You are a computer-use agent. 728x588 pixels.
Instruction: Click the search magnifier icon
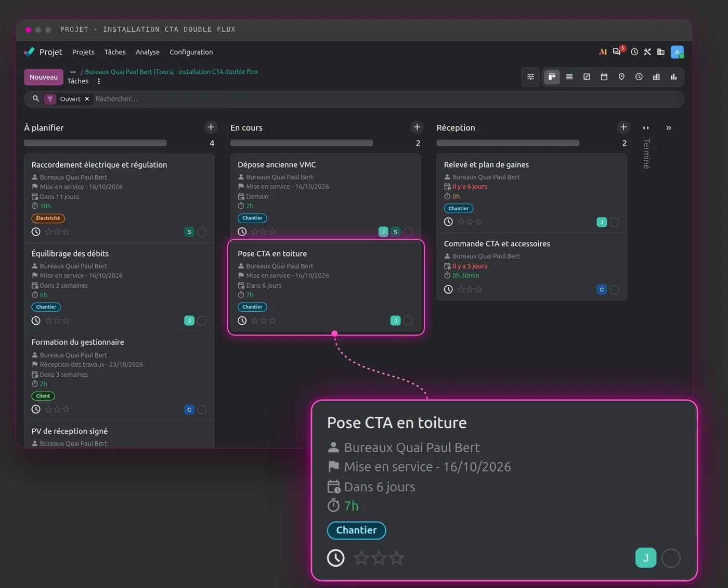coord(36,98)
